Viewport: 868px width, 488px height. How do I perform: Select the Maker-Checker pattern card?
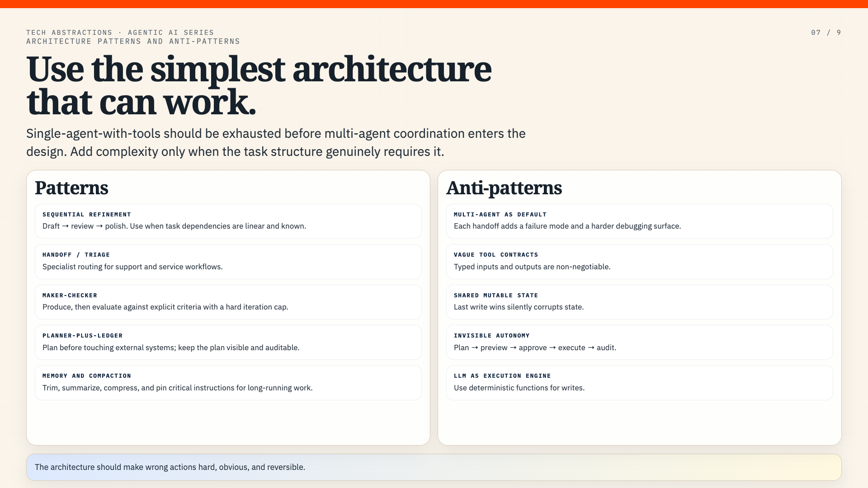[x=228, y=302]
